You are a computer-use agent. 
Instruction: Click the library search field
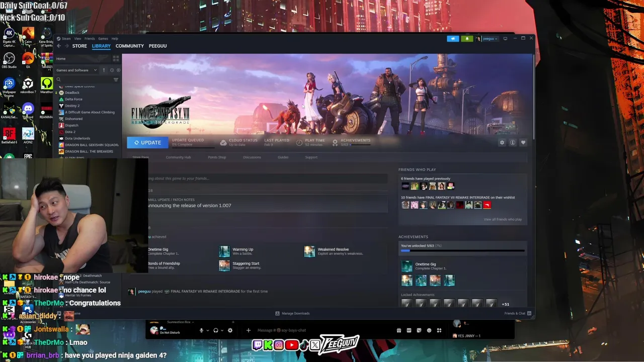[x=84, y=79]
